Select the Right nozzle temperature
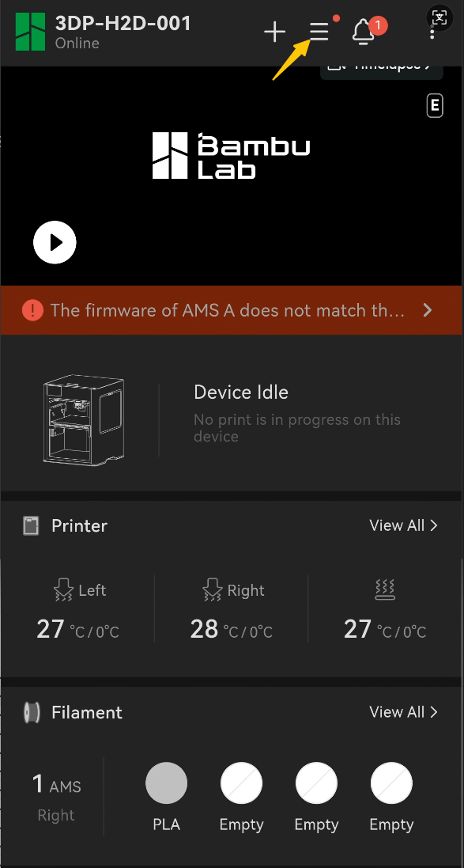 click(x=231, y=609)
